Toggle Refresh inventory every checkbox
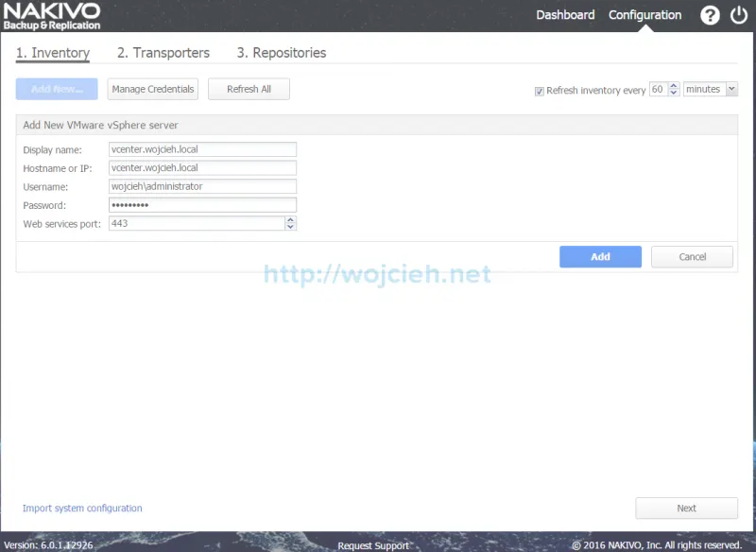Image resolution: width=756 pixels, height=552 pixels. 540,91
